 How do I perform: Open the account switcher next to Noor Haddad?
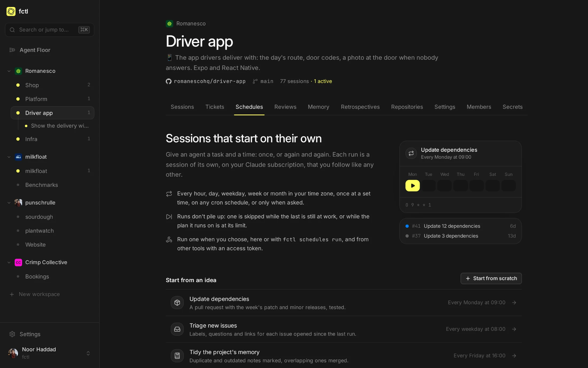click(88, 353)
